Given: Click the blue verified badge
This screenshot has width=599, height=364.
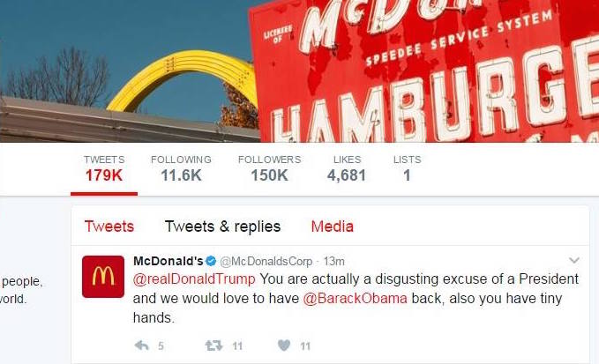Looking at the screenshot, I should [x=211, y=262].
